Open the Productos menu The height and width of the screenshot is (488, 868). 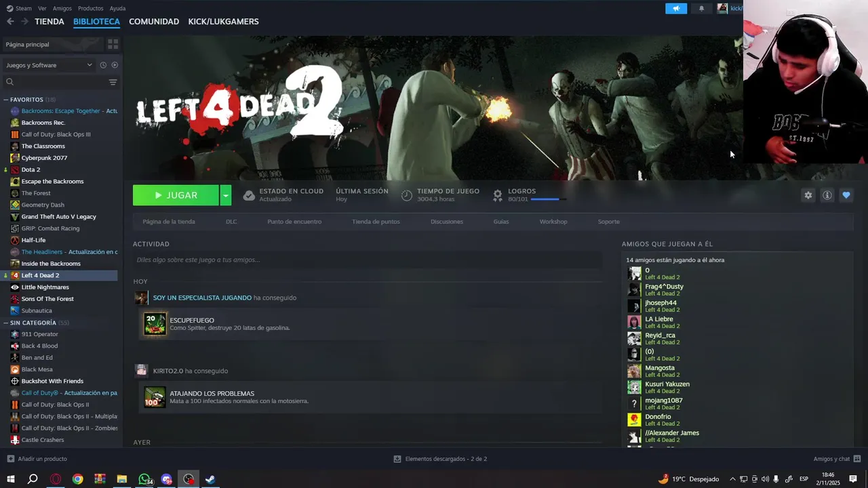point(90,8)
